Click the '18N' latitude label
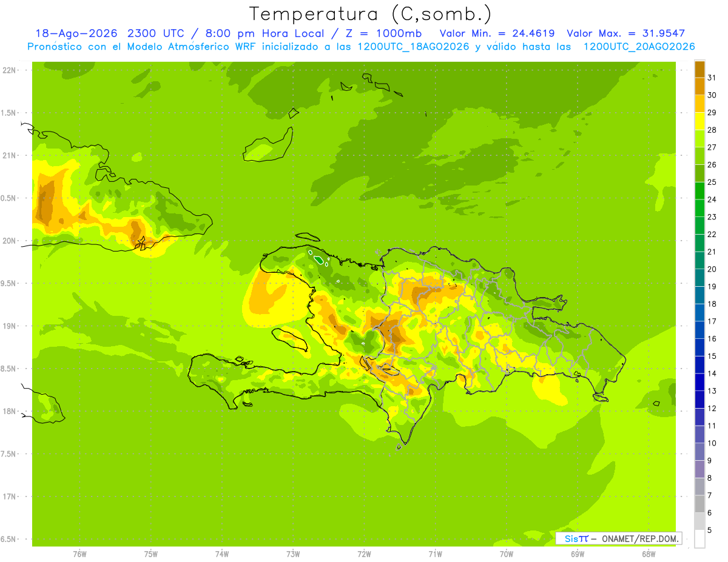 coord(10,411)
